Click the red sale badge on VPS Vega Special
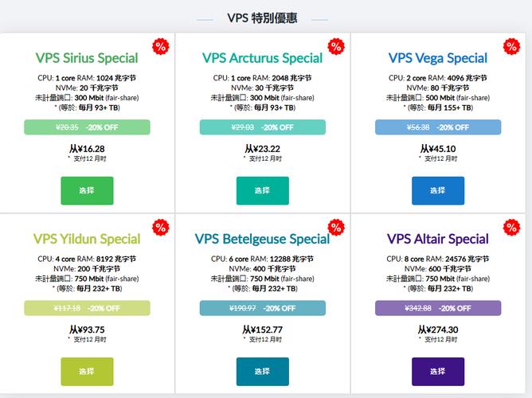 coord(510,46)
